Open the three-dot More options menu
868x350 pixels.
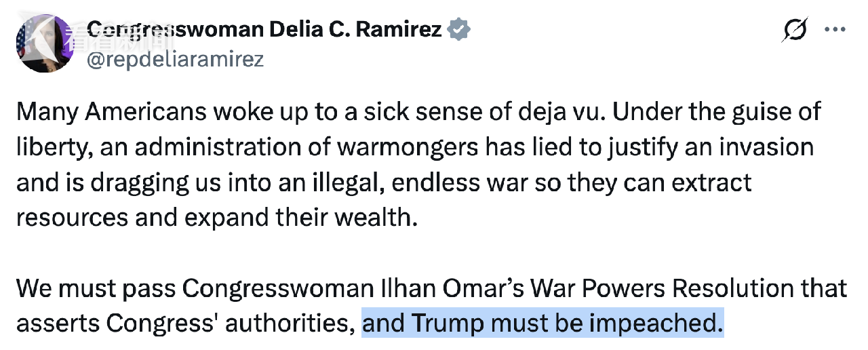click(833, 30)
